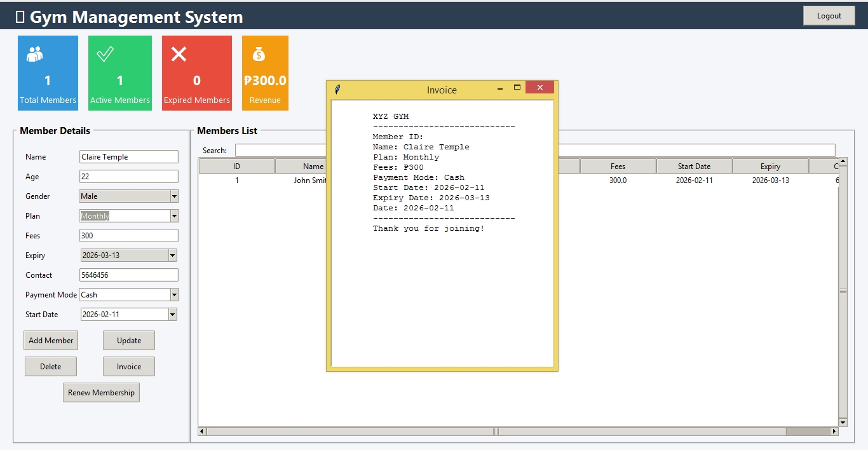Close the Invoice window
This screenshot has height=450, width=868.
pyautogui.click(x=539, y=88)
